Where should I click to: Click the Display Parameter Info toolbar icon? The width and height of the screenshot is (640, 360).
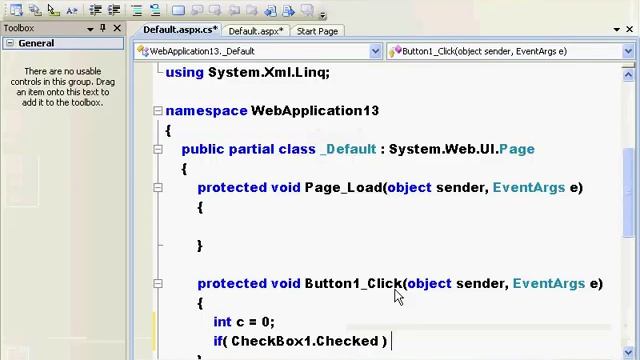tap(35, 10)
